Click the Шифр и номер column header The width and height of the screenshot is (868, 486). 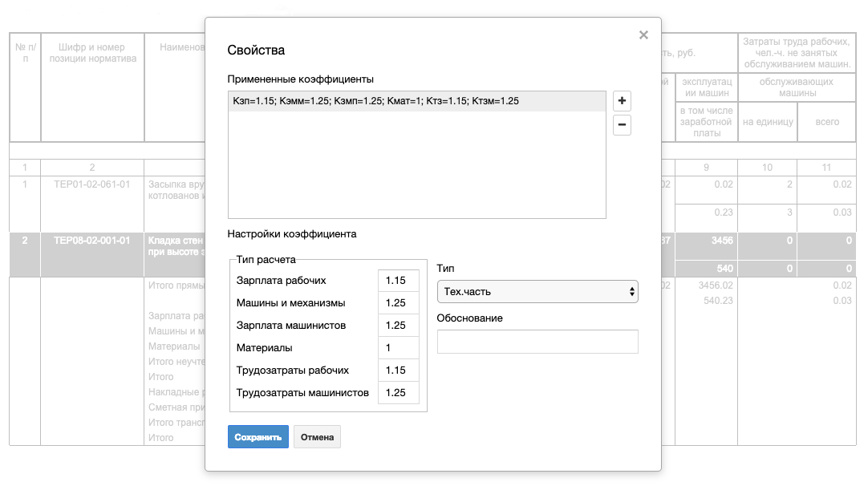[x=91, y=52]
